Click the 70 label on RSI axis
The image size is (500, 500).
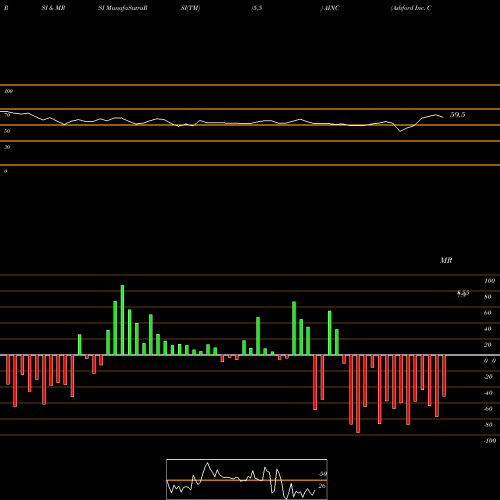tap(7, 115)
